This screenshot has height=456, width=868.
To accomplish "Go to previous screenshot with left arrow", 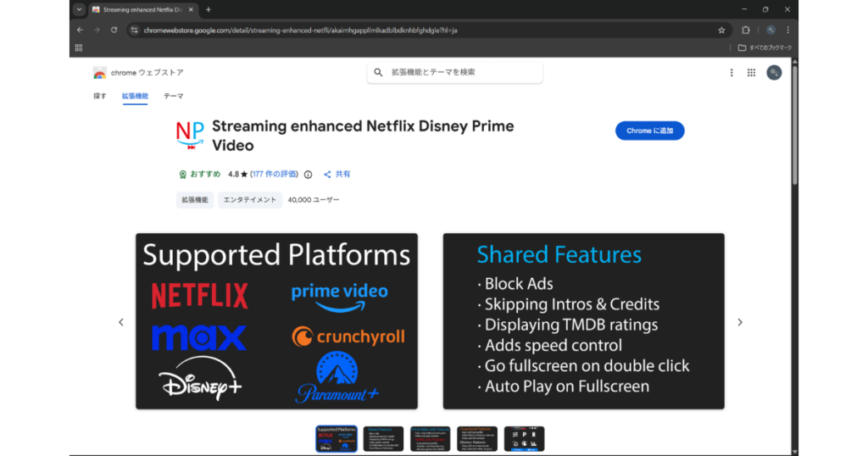I will point(121,322).
